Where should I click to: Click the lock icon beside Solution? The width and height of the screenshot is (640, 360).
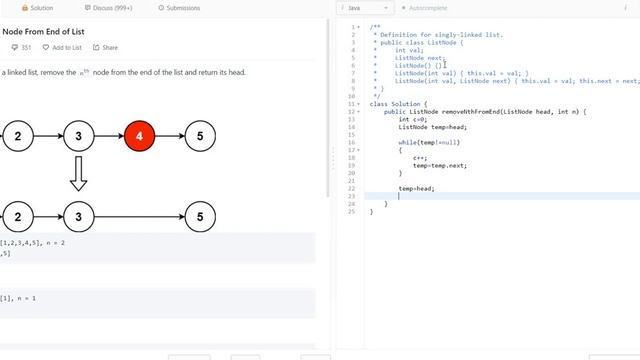click(25, 8)
